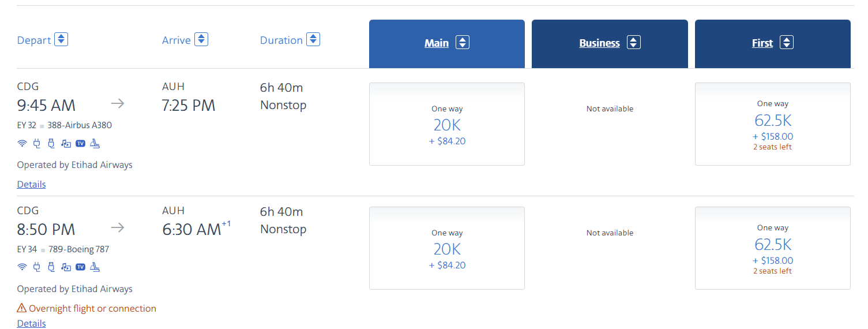Viewport: 868px width, 329px height.
Task: Sort flights by Depart time arrows
Action: click(61, 40)
